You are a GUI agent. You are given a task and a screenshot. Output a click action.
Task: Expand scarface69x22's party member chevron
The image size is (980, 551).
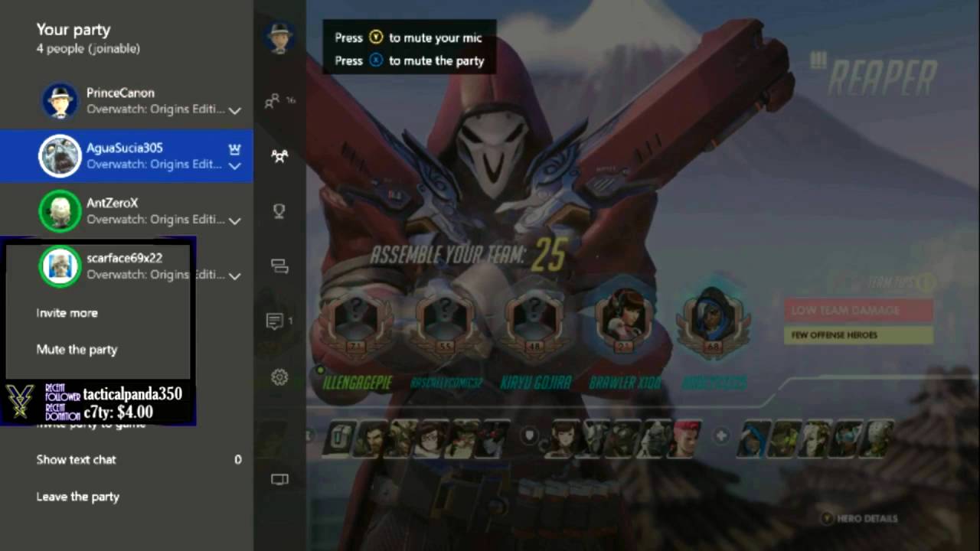[235, 276]
